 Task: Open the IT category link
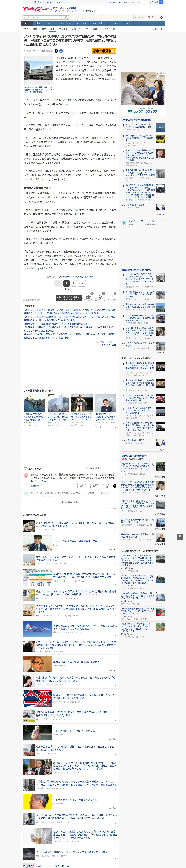coord(86,29)
